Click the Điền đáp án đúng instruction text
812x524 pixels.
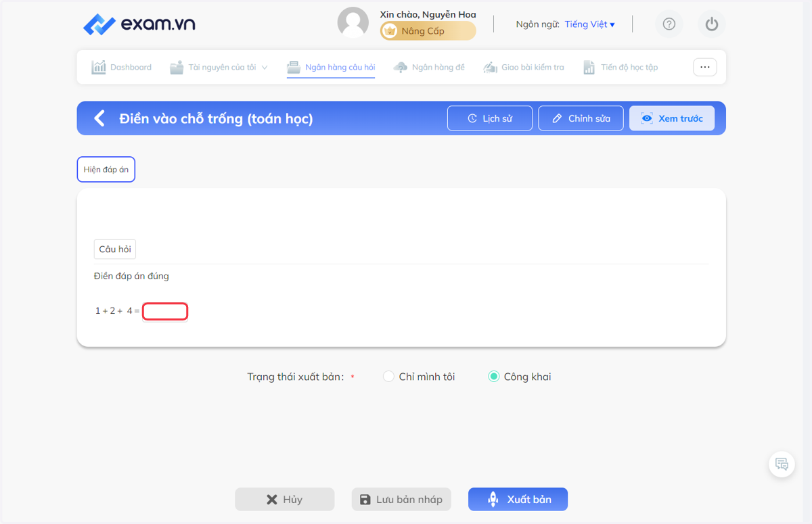click(131, 276)
